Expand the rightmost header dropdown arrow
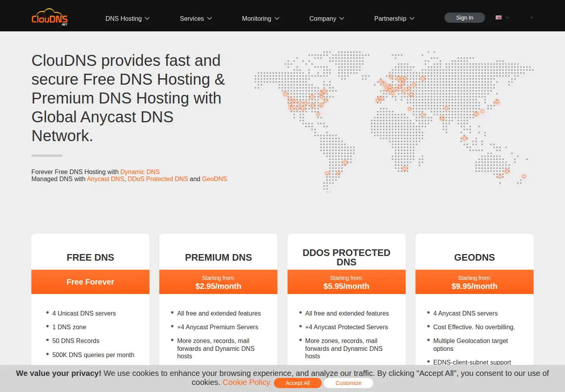Screen dimensions: 565x392 click(x=532, y=18)
